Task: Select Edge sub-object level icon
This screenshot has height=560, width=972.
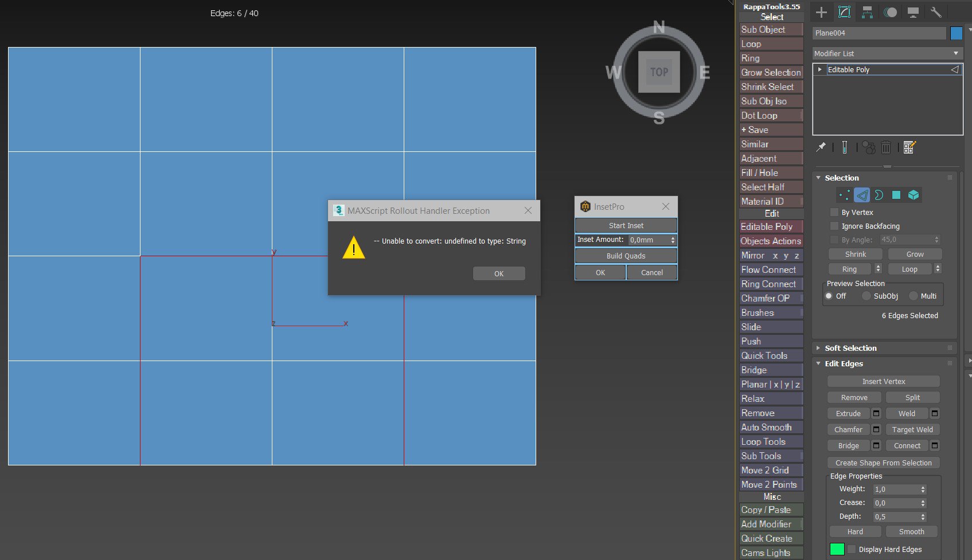Action: coord(862,195)
